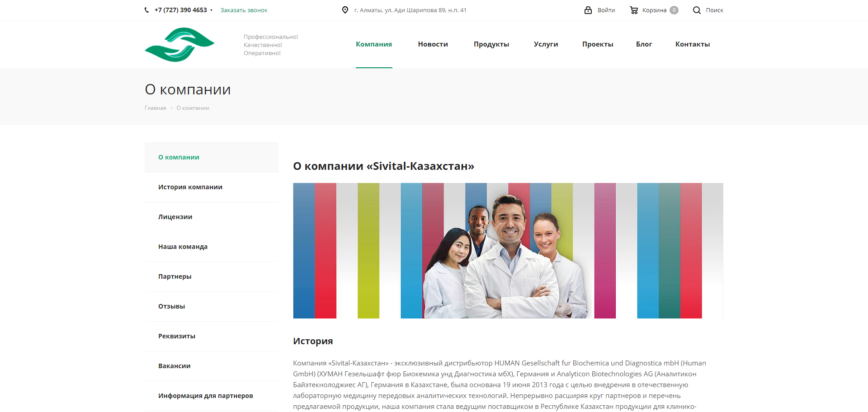This screenshot has height=412, width=868.
Task: Click the search magnifier icon
Action: 697,10
